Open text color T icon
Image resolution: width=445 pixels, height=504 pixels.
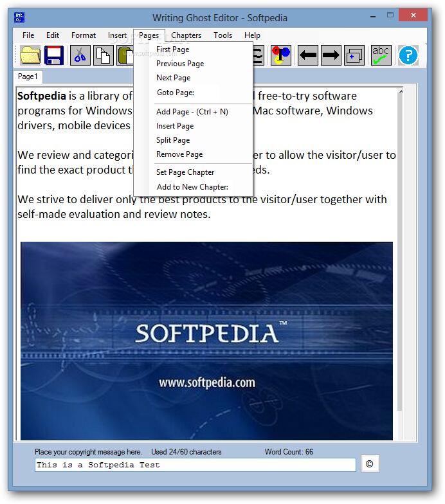pos(280,55)
